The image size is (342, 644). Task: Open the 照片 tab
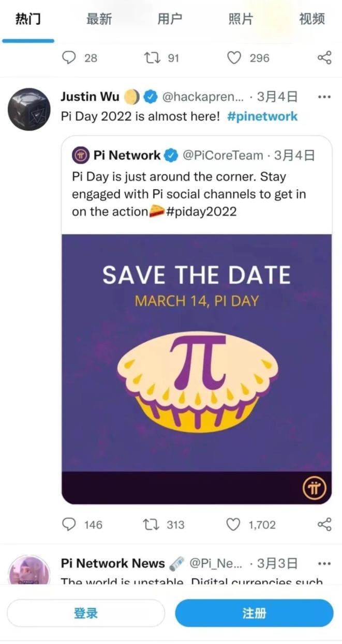241,20
